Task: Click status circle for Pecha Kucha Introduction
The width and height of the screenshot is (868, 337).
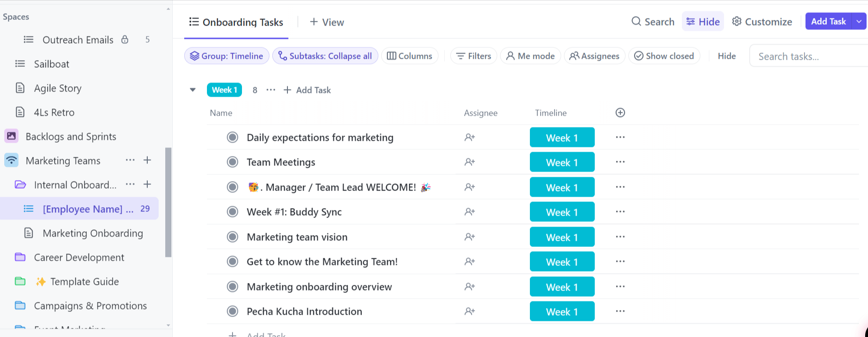Action: (x=232, y=311)
